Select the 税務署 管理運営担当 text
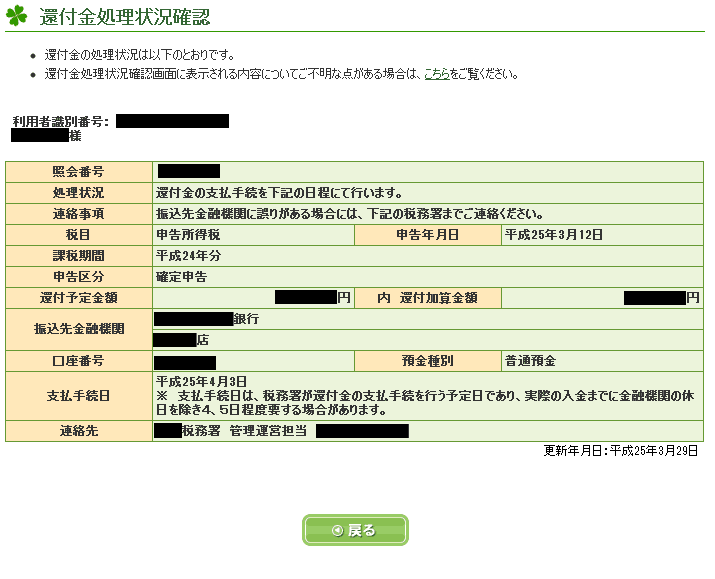Screen dimensions: 715x579 click(x=245, y=431)
